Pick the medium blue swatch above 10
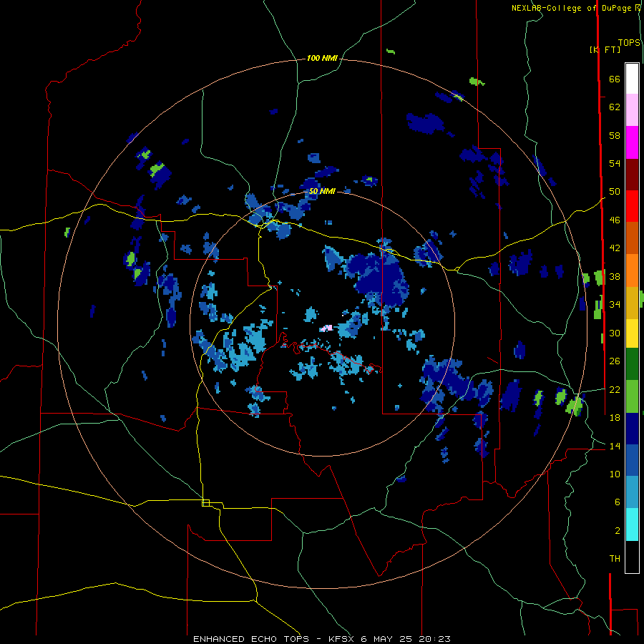Viewport: 644px width, 644px height. click(632, 460)
